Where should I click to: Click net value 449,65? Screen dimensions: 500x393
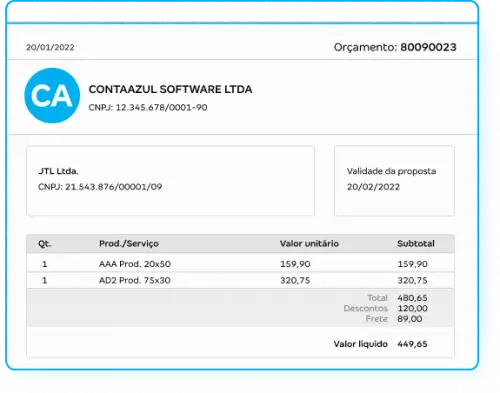point(412,344)
